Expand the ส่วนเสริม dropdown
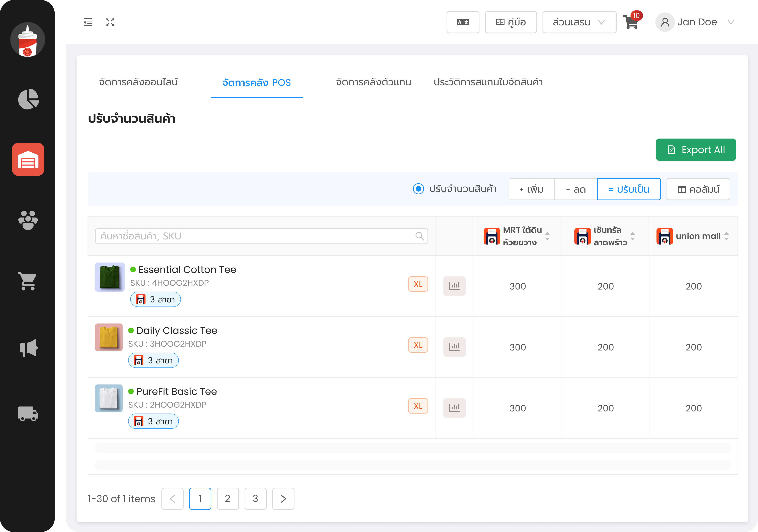This screenshot has width=758, height=532. [579, 22]
